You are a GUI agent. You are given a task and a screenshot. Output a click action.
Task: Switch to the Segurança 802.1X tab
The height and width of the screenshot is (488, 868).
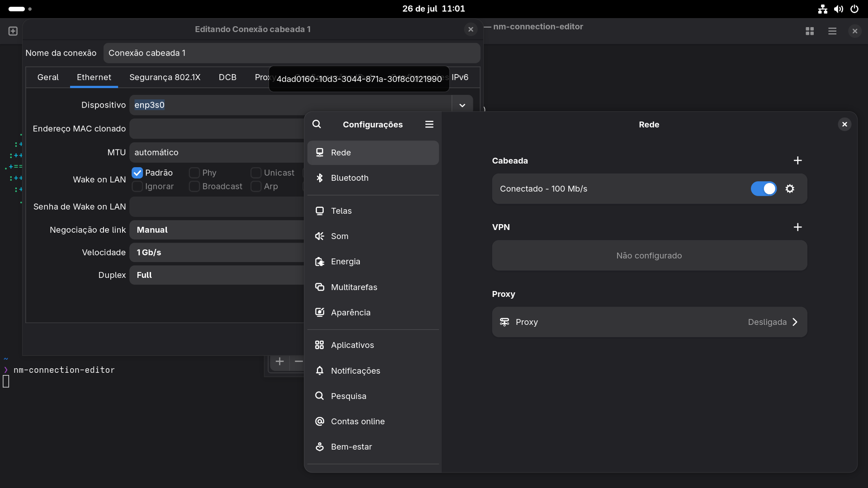tap(165, 77)
